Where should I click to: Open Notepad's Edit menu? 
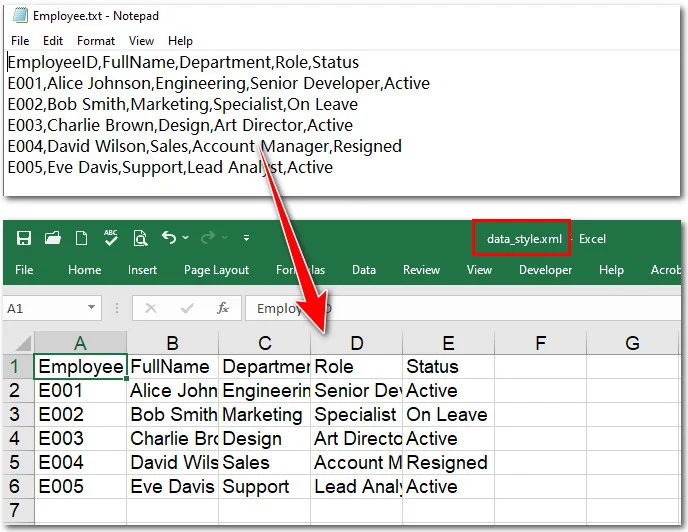click(x=53, y=41)
